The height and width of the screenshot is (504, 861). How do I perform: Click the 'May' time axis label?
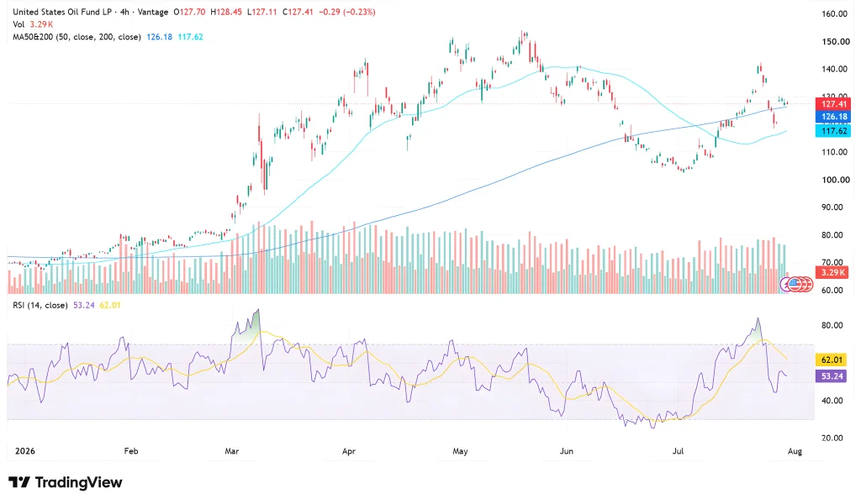(460, 451)
